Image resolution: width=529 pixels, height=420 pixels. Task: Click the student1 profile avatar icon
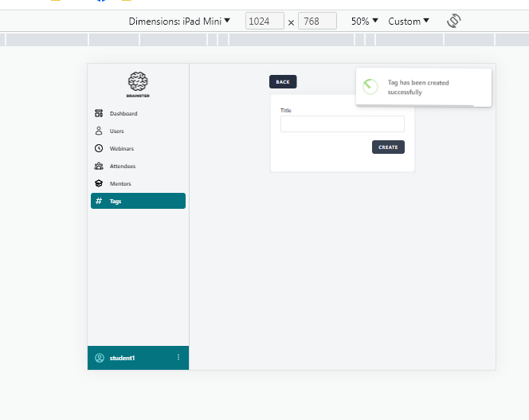(x=100, y=358)
